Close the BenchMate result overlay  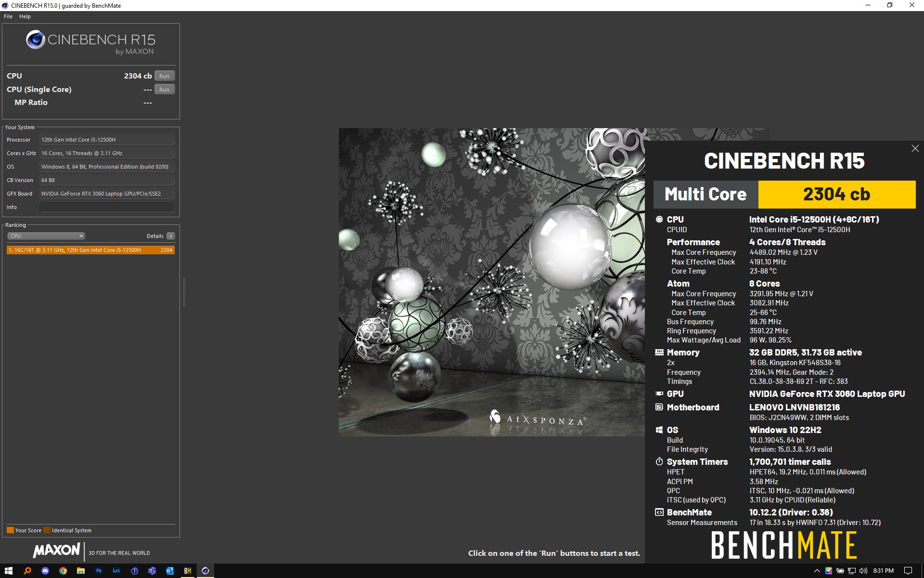[x=915, y=149]
